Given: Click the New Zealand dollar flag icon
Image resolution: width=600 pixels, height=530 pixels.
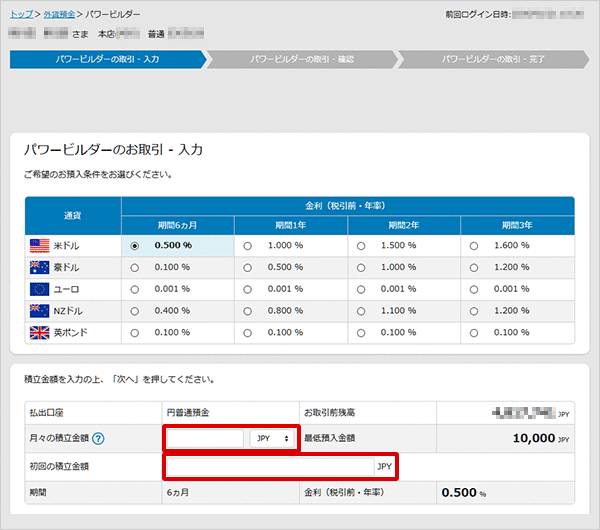Looking at the screenshot, I should coord(40,311).
